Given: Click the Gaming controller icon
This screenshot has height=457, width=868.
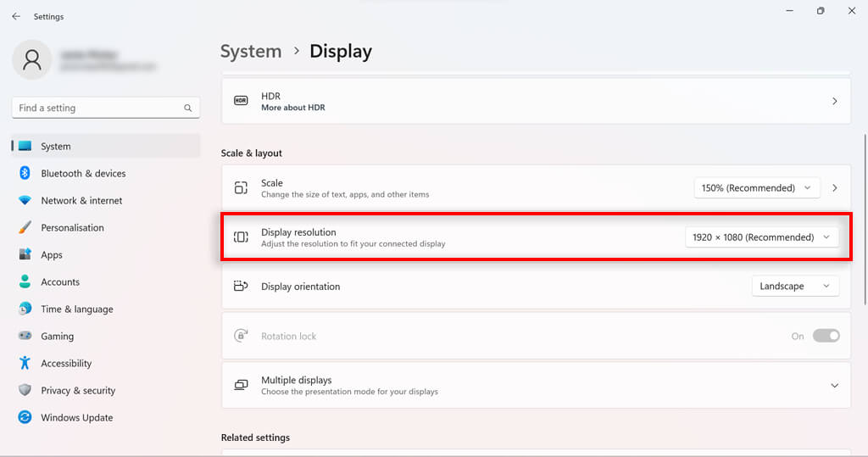Looking at the screenshot, I should [25, 336].
